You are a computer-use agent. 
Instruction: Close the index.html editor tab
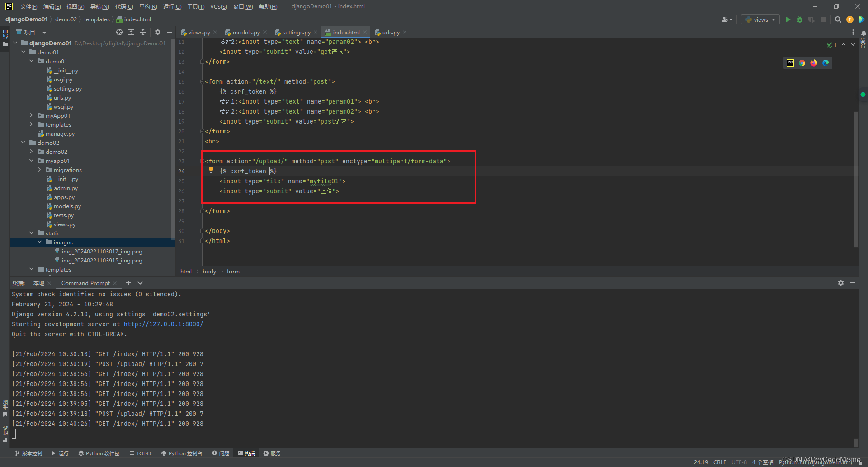point(365,32)
